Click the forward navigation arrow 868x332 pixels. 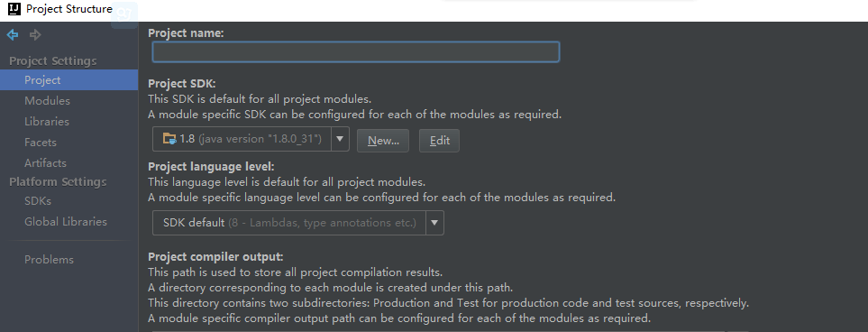point(35,35)
